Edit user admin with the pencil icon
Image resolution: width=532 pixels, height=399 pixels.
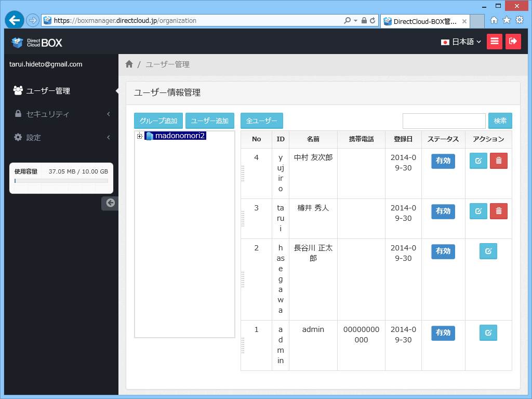pyautogui.click(x=488, y=332)
